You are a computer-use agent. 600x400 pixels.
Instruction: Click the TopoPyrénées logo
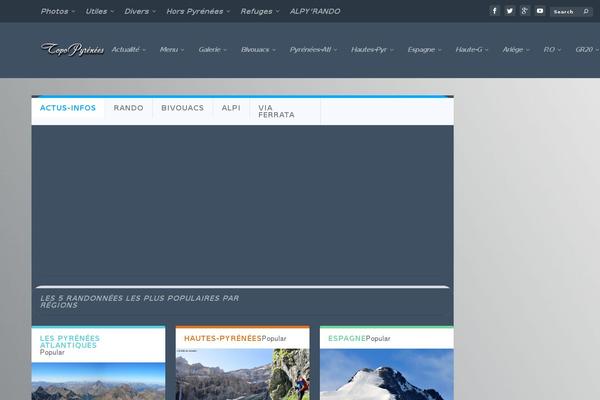tap(72, 49)
